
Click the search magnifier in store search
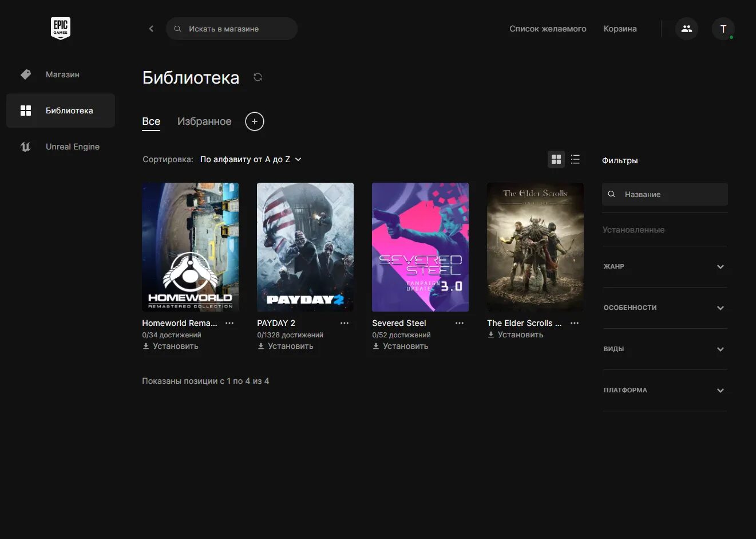point(178,29)
